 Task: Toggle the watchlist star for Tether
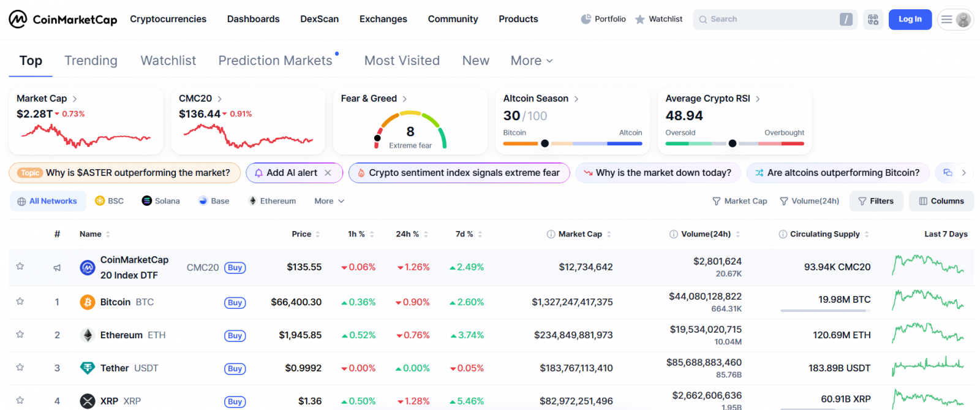coord(20,368)
